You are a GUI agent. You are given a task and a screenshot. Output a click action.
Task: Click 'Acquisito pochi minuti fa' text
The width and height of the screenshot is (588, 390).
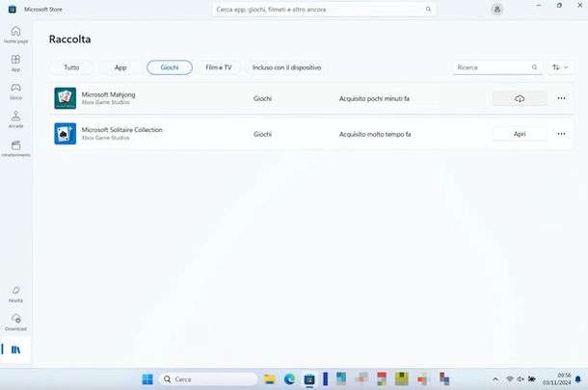[x=374, y=98]
